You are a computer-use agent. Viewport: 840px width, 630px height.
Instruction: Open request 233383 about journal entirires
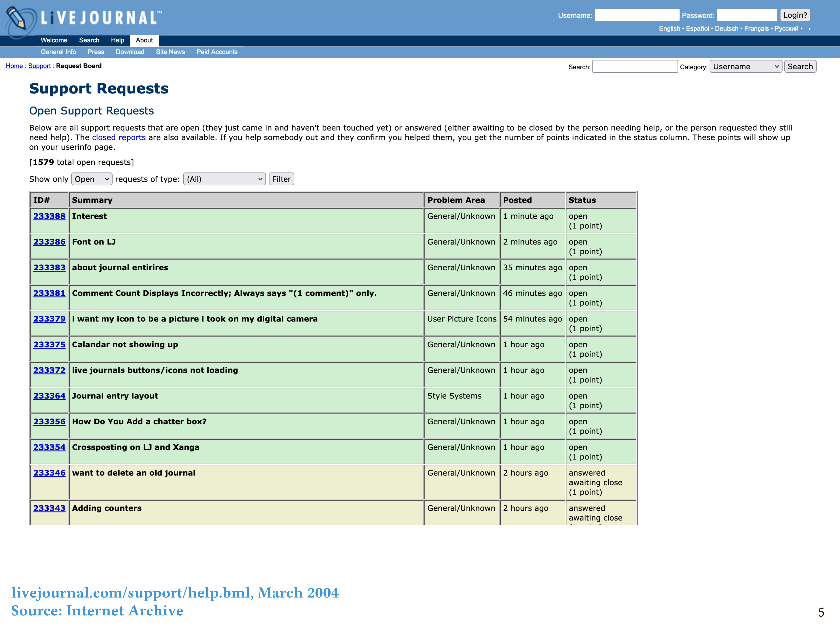[x=49, y=268]
